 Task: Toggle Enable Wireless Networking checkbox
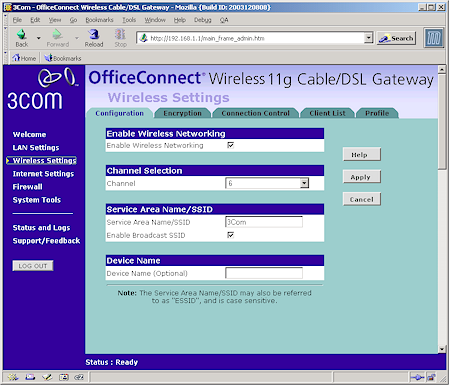230,145
